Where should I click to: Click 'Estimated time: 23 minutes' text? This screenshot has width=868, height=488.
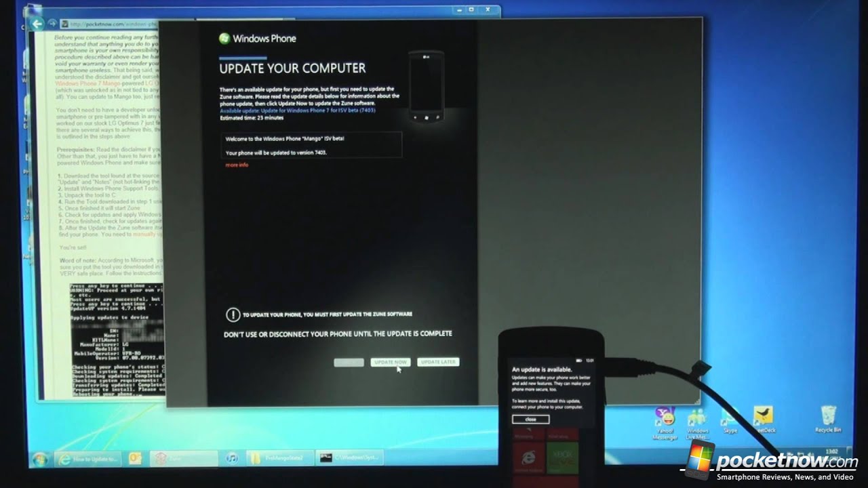click(252, 118)
